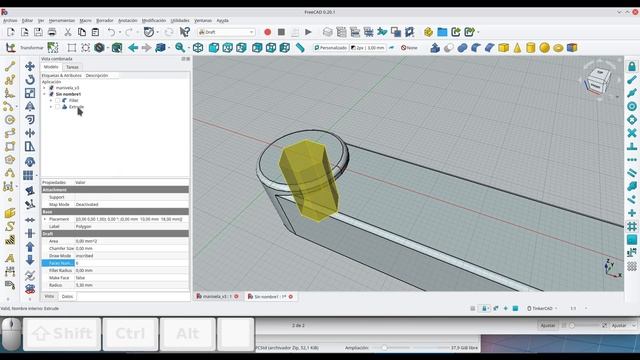Toggle snap to grid icon
640x360 pixels.
[632, 226]
